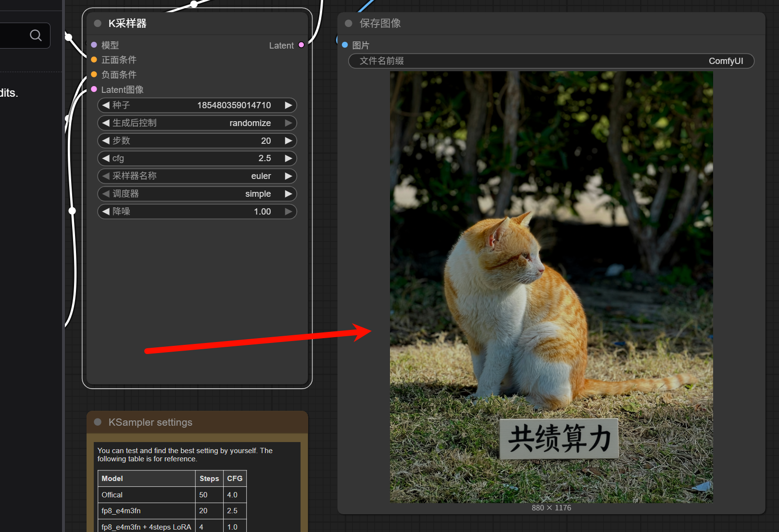Click the Latent图像 input socket
779x532 pixels.
click(x=94, y=89)
